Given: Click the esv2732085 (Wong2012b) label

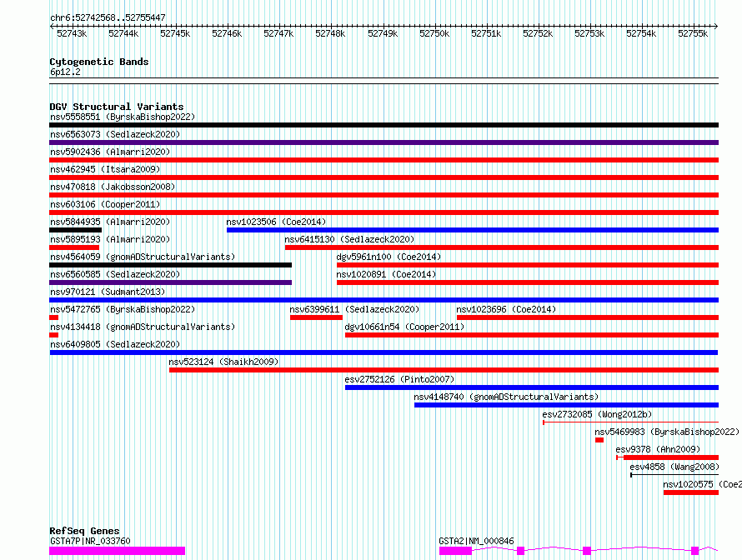Looking at the screenshot, I should [x=597, y=414].
